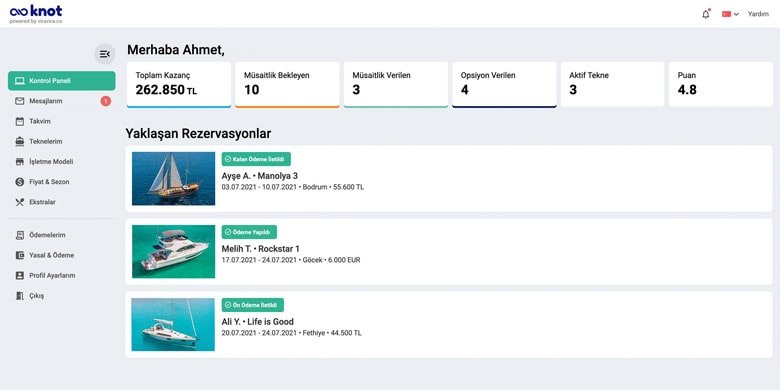Open İşletme Modeli menu item
Image resolution: width=780 pixels, height=390 pixels.
point(61,162)
